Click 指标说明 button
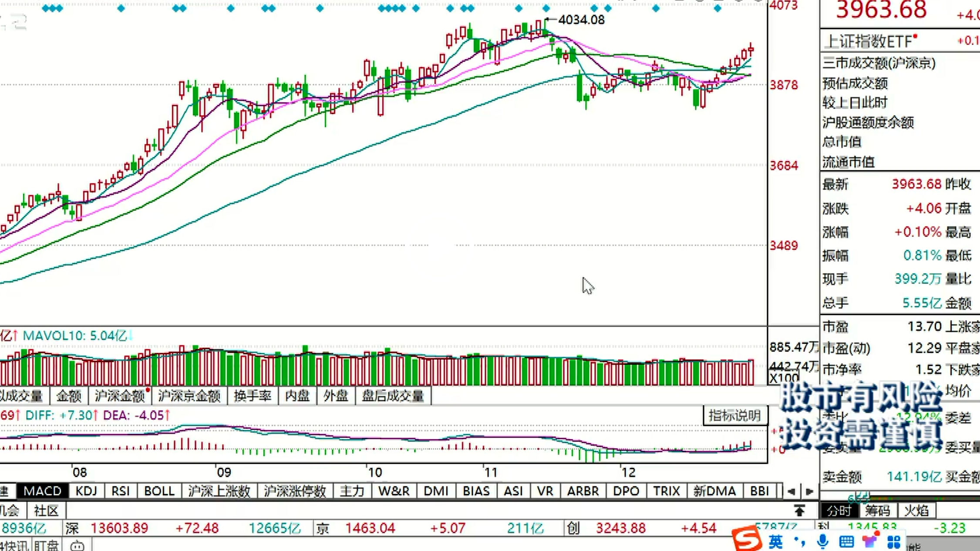Screen dimensions: 980x551 734,415
